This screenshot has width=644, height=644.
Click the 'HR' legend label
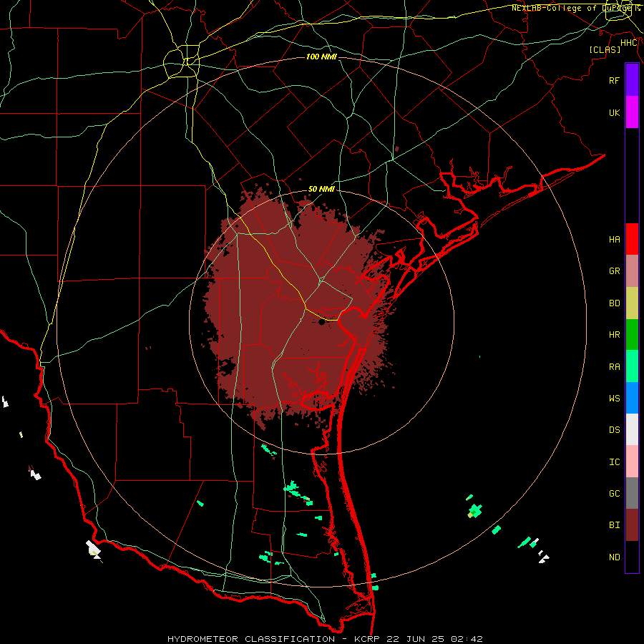coord(614,335)
